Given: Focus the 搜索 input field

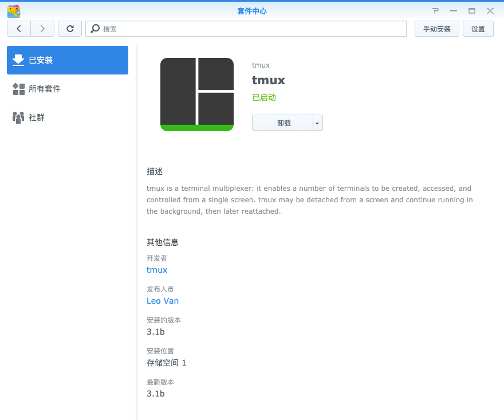Looking at the screenshot, I should [x=252, y=29].
